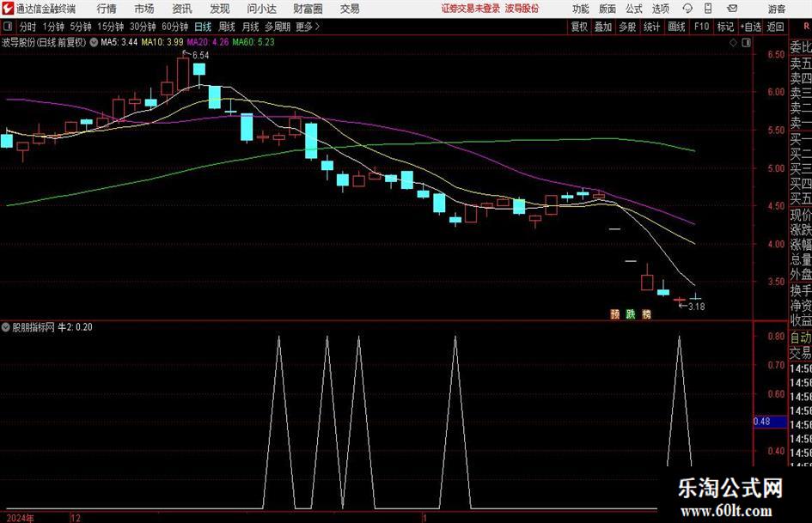Click the 标记 mark toolbar button

725,27
